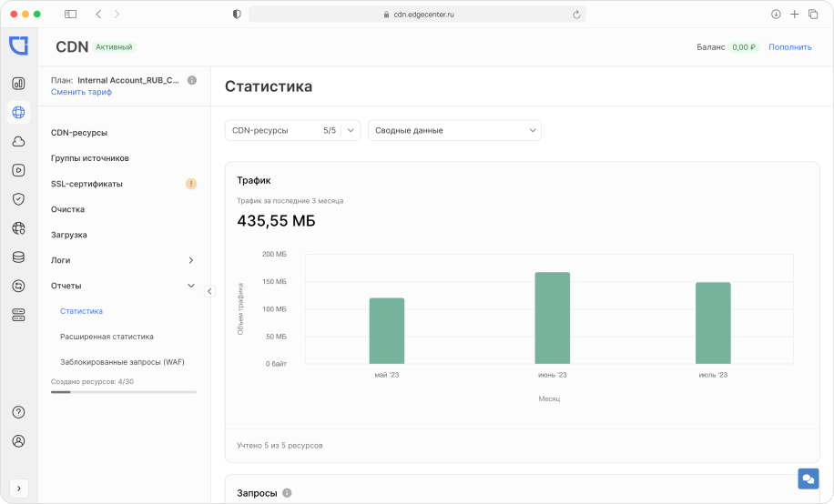Open the support chat bubble button

(x=808, y=479)
